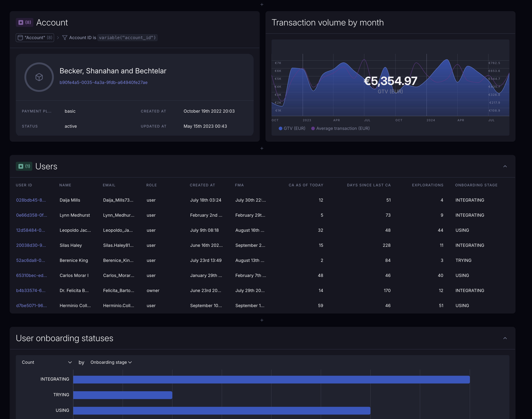
Task: Open the Onboarding stage grouping dropdown
Action: click(111, 362)
